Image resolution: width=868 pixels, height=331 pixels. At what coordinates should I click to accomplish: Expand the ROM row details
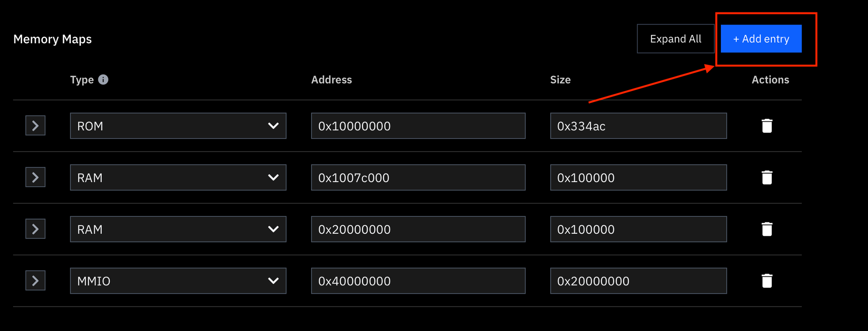point(36,126)
